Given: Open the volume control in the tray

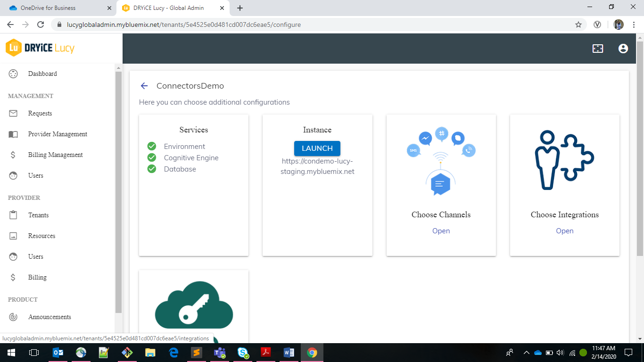Looking at the screenshot, I should click(561, 353).
